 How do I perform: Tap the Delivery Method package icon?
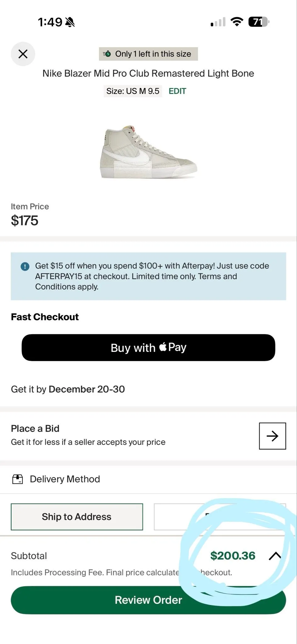pyautogui.click(x=18, y=479)
